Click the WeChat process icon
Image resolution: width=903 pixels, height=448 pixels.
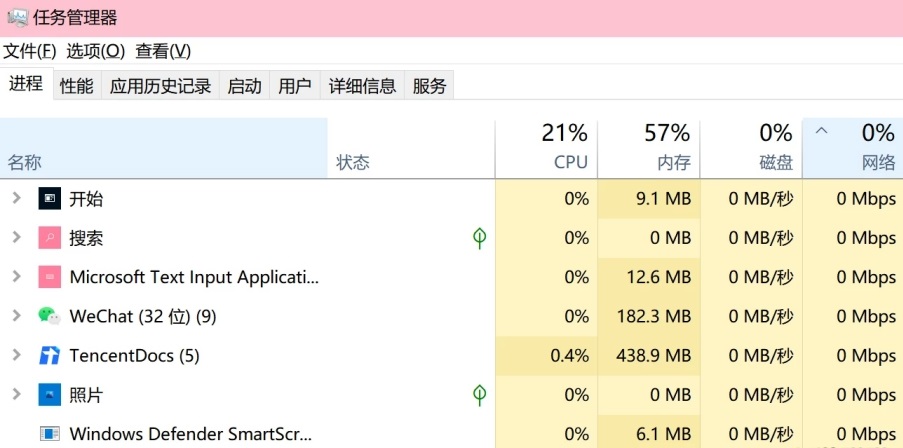(49, 316)
